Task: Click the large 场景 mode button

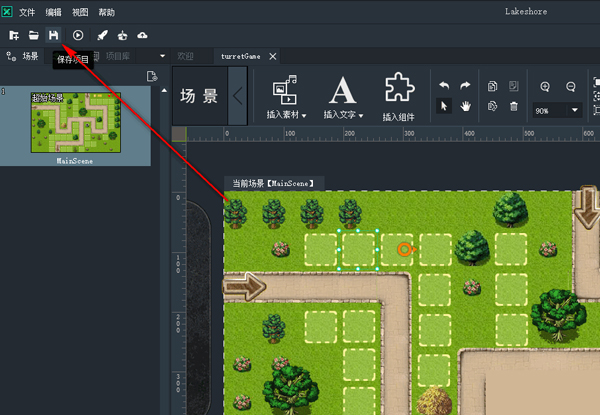Action: [200, 96]
